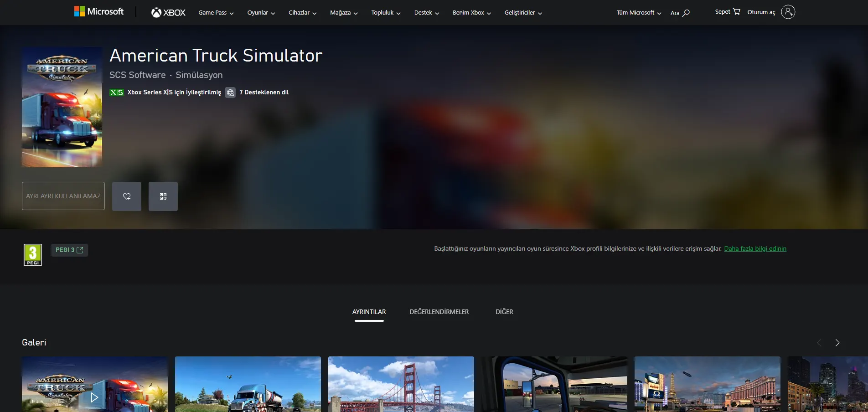Screen dimensions: 868x412
Task: Open the search magnifier icon
Action: pos(686,13)
